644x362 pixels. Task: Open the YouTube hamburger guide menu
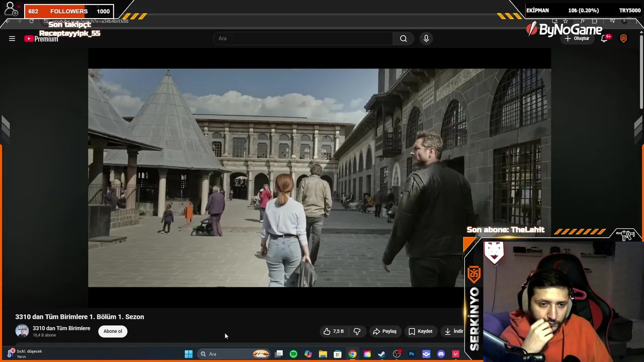(x=12, y=39)
